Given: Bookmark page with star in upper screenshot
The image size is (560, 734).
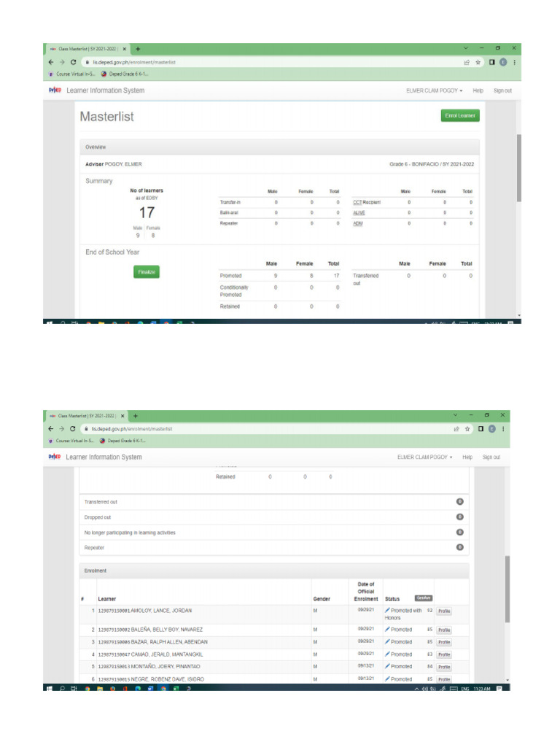Looking at the screenshot, I should tap(478, 62).
